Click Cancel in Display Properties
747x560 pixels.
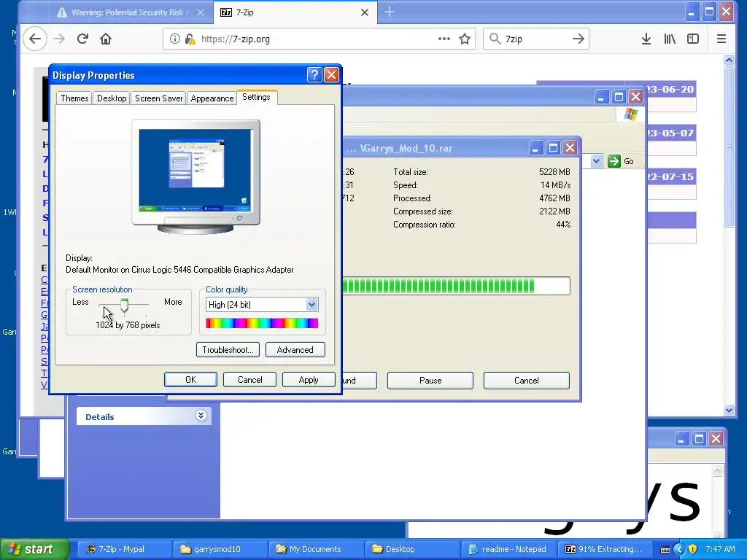tap(249, 379)
